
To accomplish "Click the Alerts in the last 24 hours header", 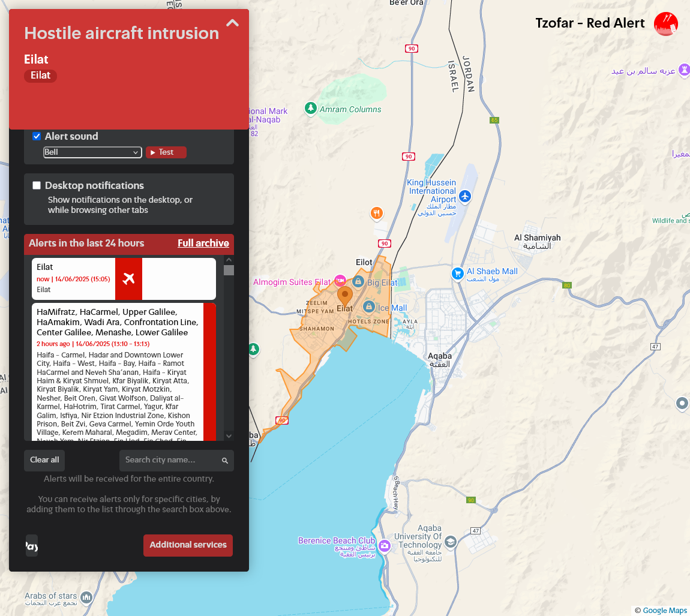I will 86,244.
